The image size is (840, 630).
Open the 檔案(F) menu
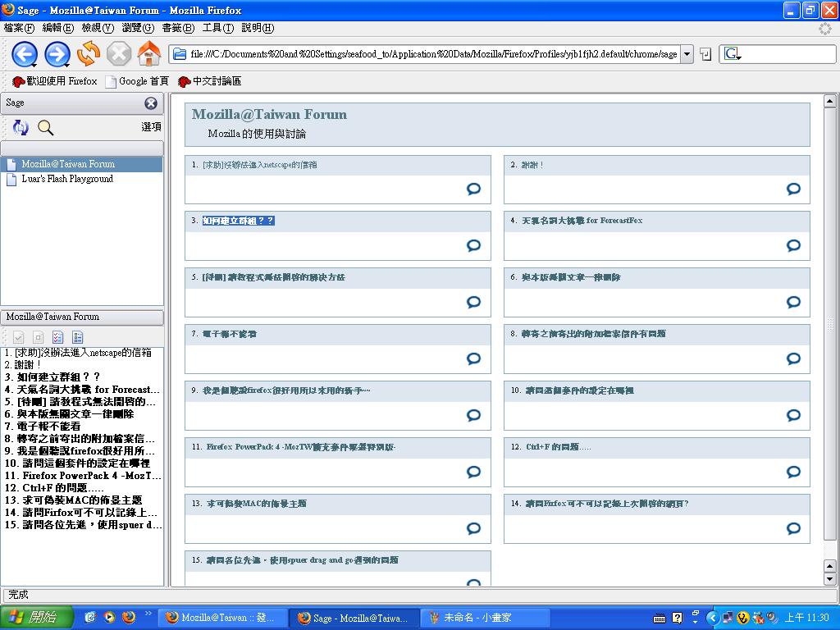19,28
